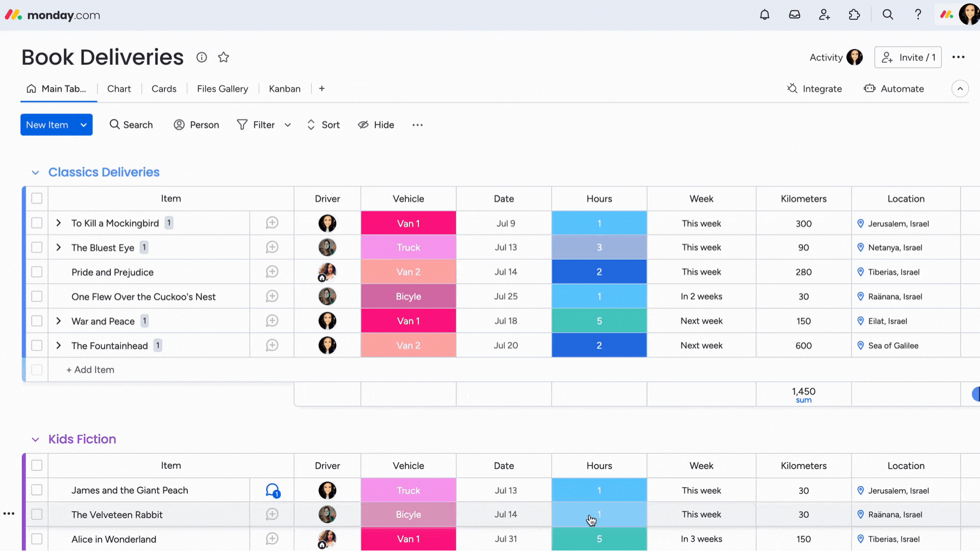Click the inbox/mail icon

click(x=795, y=15)
